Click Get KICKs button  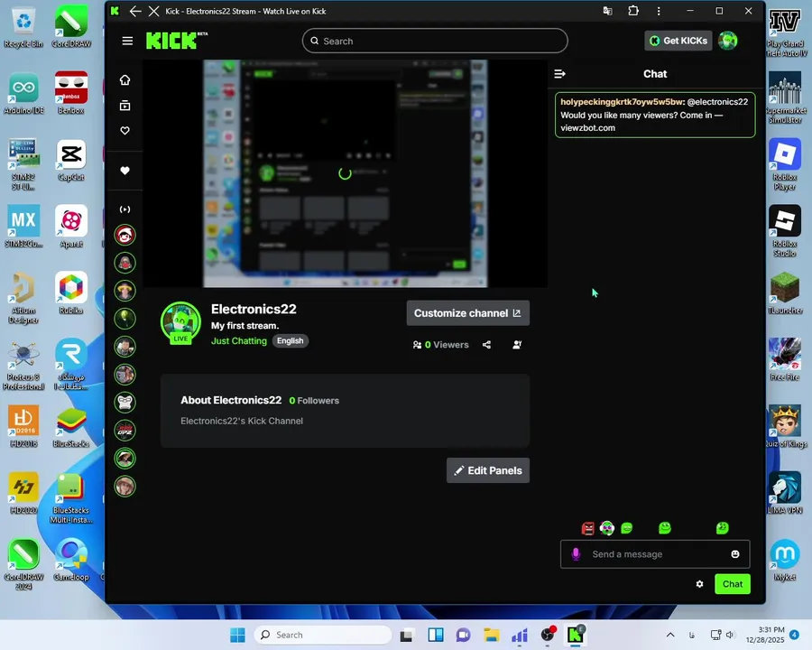678,41
